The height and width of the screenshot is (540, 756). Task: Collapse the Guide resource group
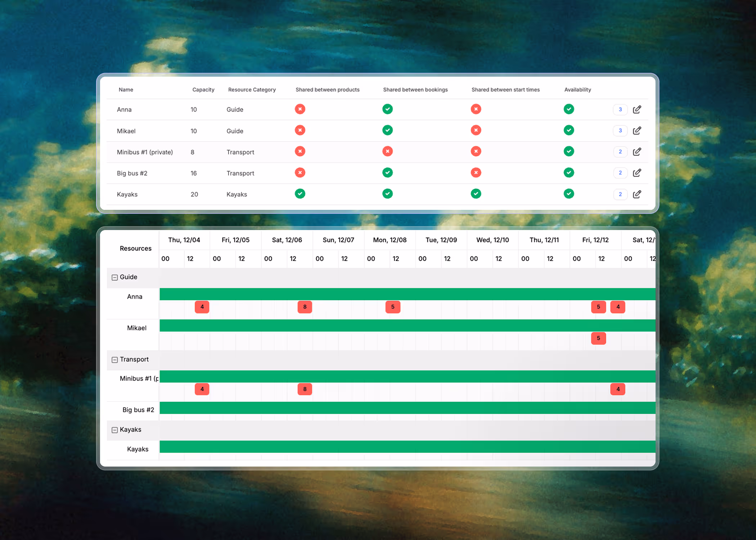pyautogui.click(x=114, y=277)
